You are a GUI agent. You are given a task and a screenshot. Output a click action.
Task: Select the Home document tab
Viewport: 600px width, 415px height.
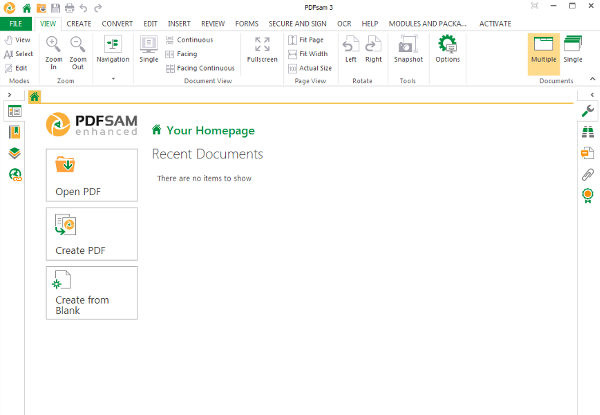(34, 96)
